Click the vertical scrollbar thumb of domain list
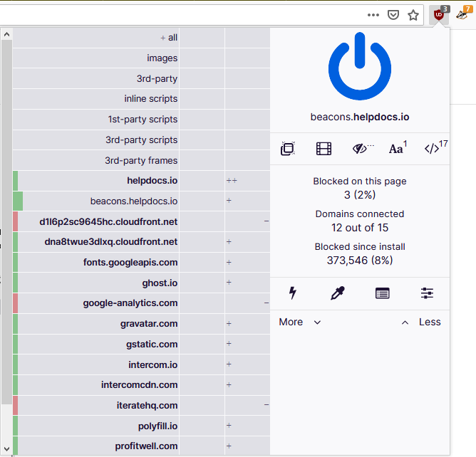Screen dimensions: 476x457 6,222
